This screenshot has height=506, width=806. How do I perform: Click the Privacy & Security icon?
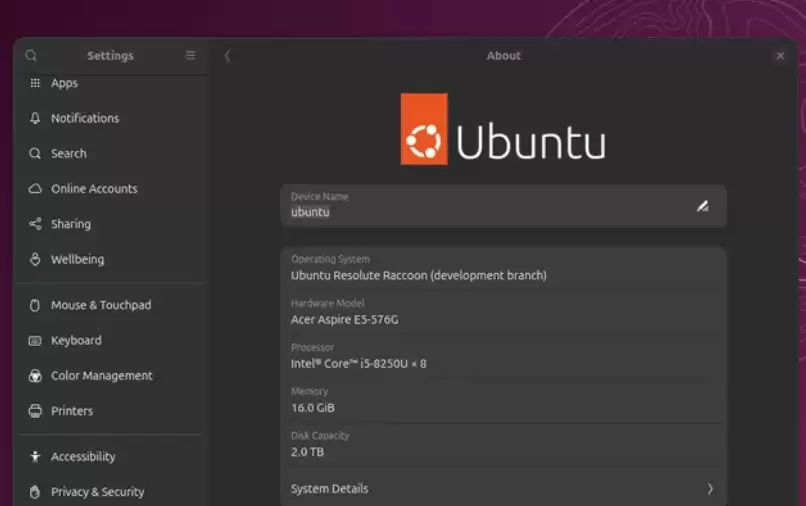click(x=35, y=492)
